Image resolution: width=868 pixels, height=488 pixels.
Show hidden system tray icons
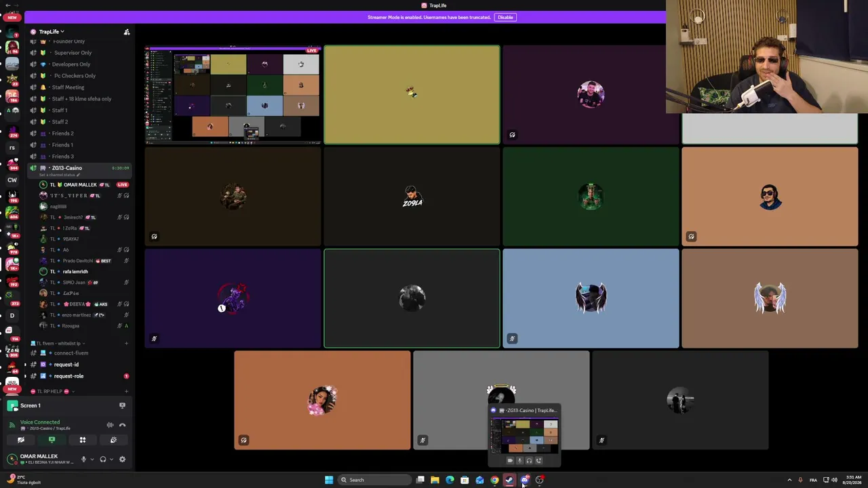point(789,480)
